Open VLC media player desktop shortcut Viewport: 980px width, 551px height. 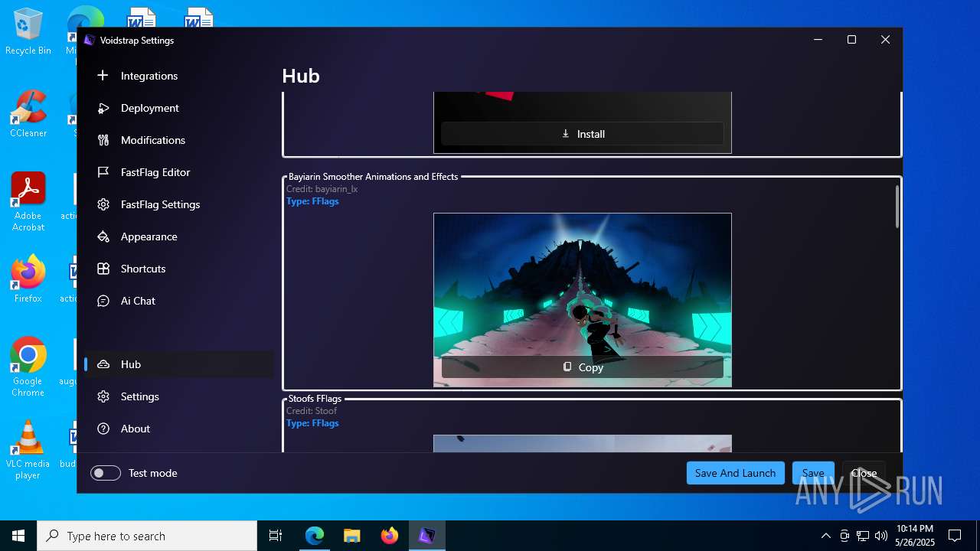click(x=28, y=450)
